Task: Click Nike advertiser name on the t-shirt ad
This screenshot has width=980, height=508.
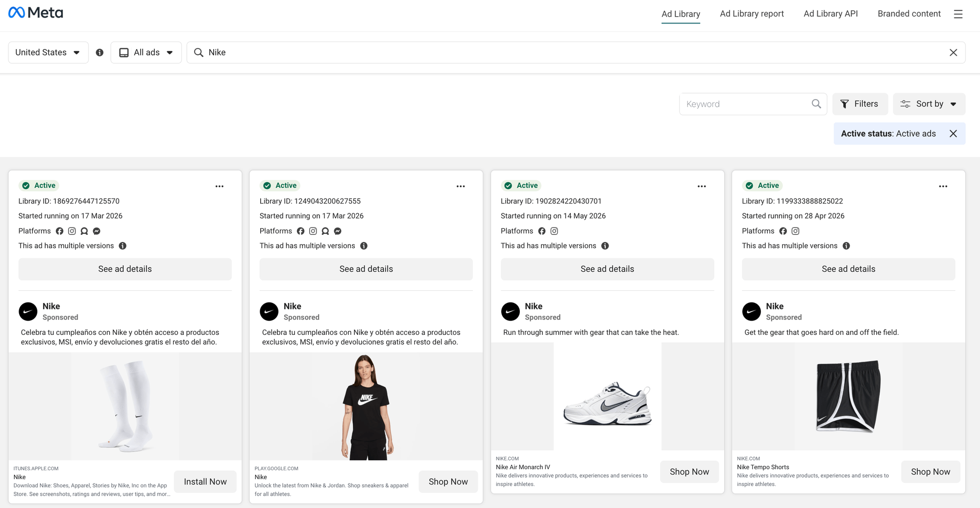Action: pyautogui.click(x=293, y=306)
